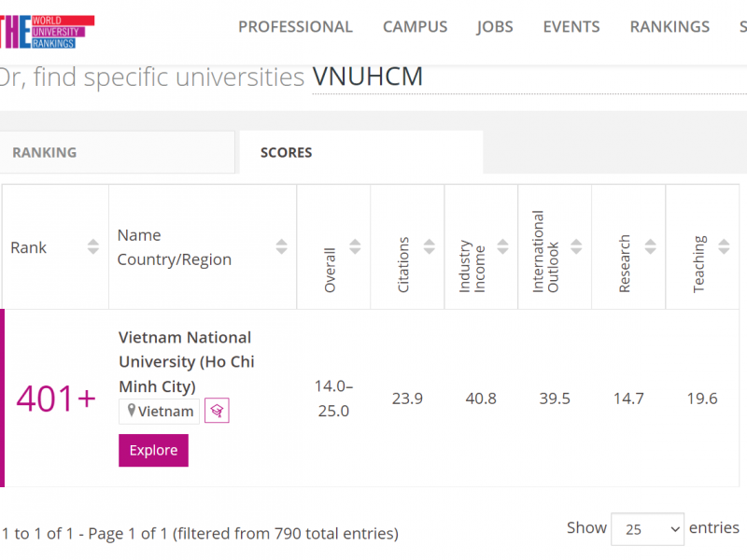
Task: Select the Scores tab
Action: click(286, 152)
